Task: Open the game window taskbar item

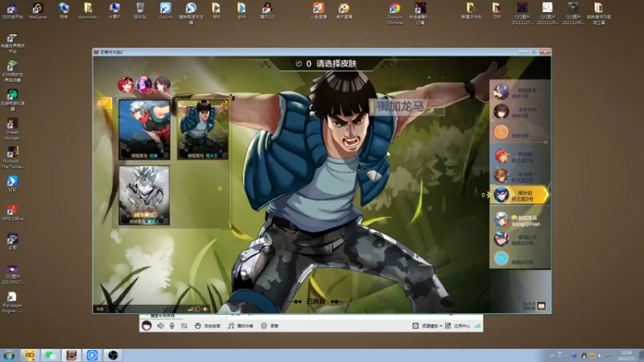Action: tap(72, 355)
